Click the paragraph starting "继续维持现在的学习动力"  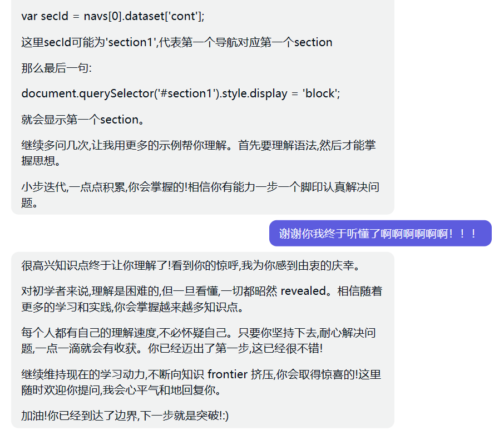[x=201, y=382]
